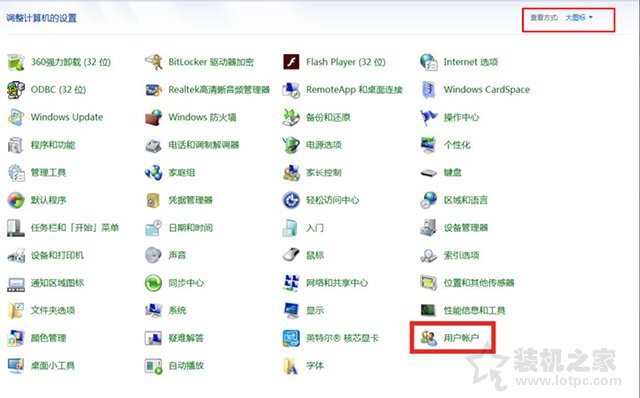640x398 pixels.
Task: Open the 字体 fonts icon
Action: [291, 366]
